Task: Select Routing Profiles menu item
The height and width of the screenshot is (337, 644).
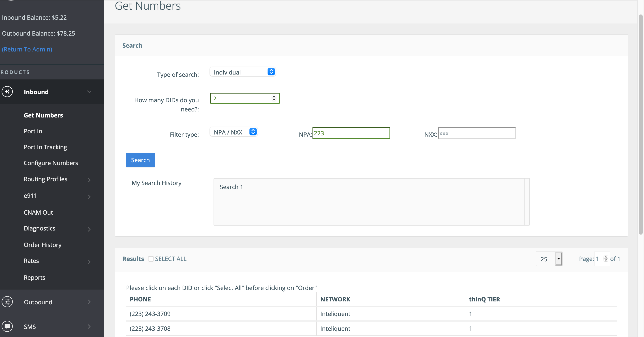Action: [45, 179]
